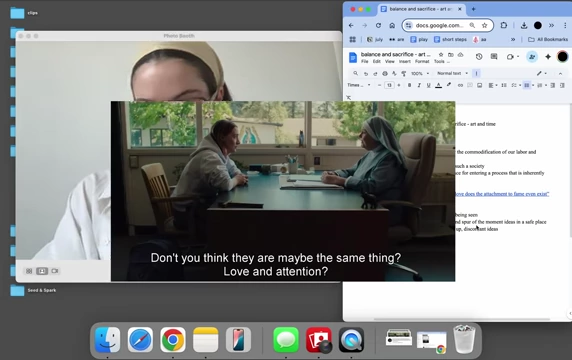Increase font size with plus button
This screenshot has height=360, width=572.
point(399,85)
